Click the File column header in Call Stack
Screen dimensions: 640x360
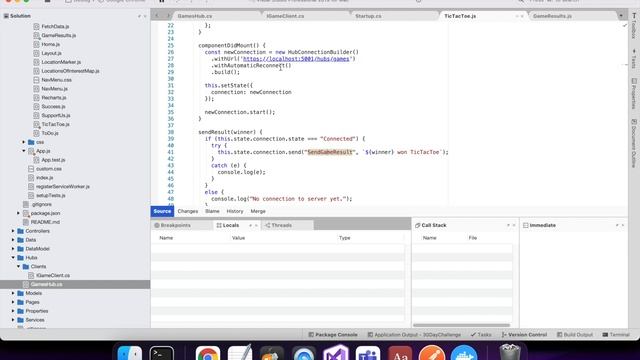click(473, 238)
